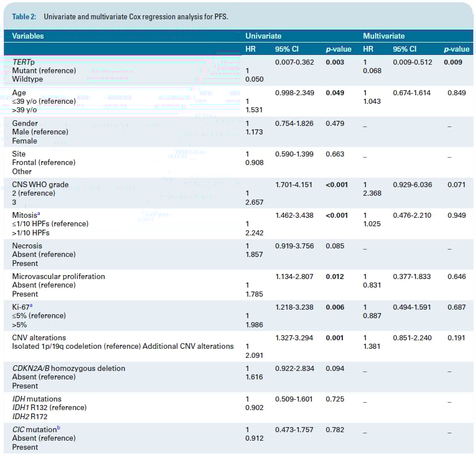The image size is (476, 456).
Task: Click the IDH2 R172 category text
Action: coord(32,416)
